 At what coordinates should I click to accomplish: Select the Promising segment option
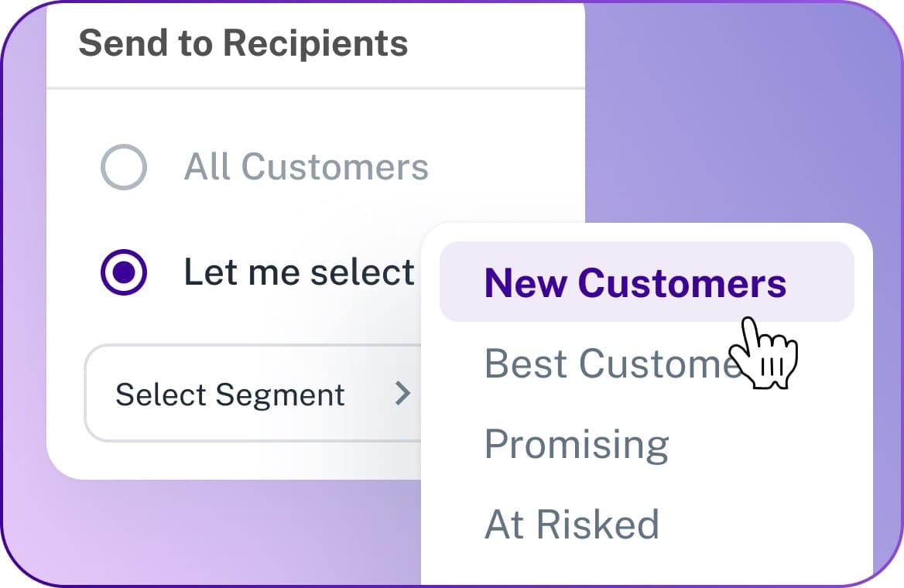[x=577, y=444]
